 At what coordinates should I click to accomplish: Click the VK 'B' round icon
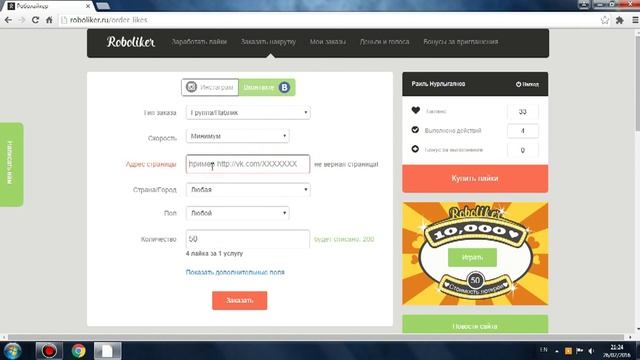tap(284, 87)
